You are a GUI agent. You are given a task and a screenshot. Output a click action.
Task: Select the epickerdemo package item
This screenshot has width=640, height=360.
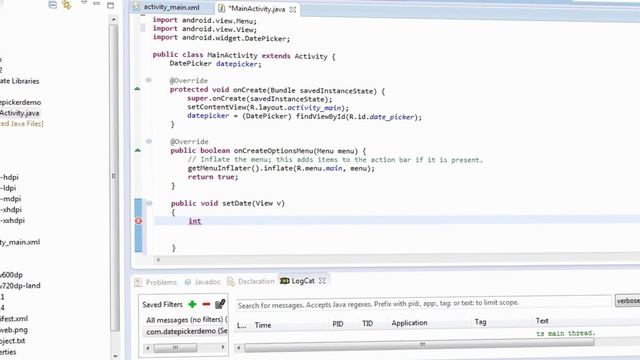(x=20, y=102)
